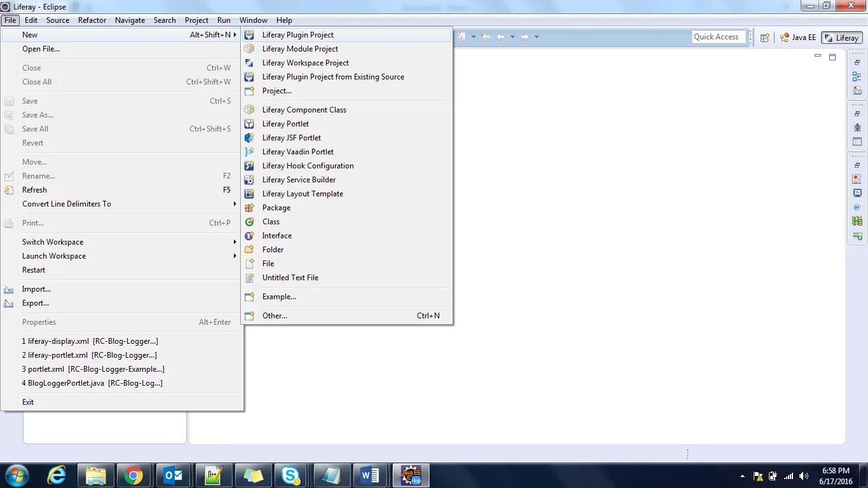The width and height of the screenshot is (868, 488).
Task: Select Liferay Layout Template
Action: pyautogui.click(x=346, y=194)
